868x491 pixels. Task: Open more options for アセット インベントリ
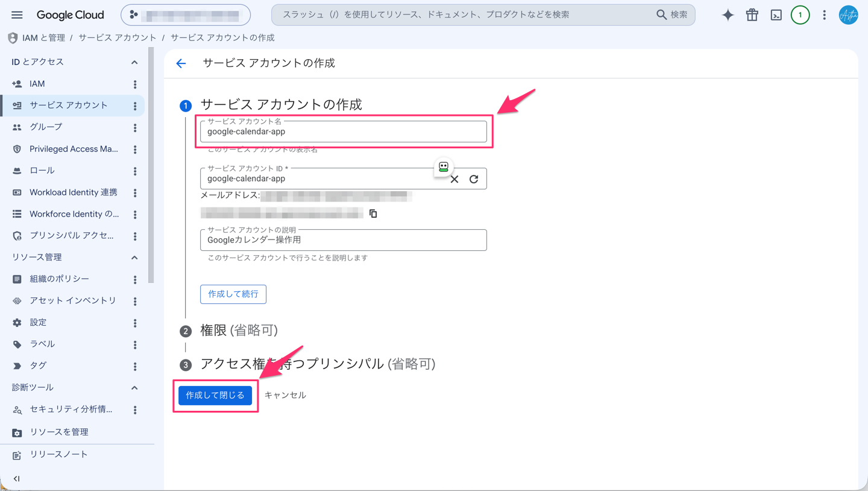pos(135,302)
